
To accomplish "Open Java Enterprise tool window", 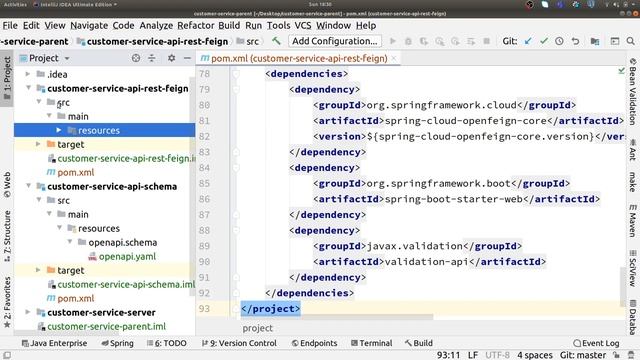I will (x=54, y=343).
